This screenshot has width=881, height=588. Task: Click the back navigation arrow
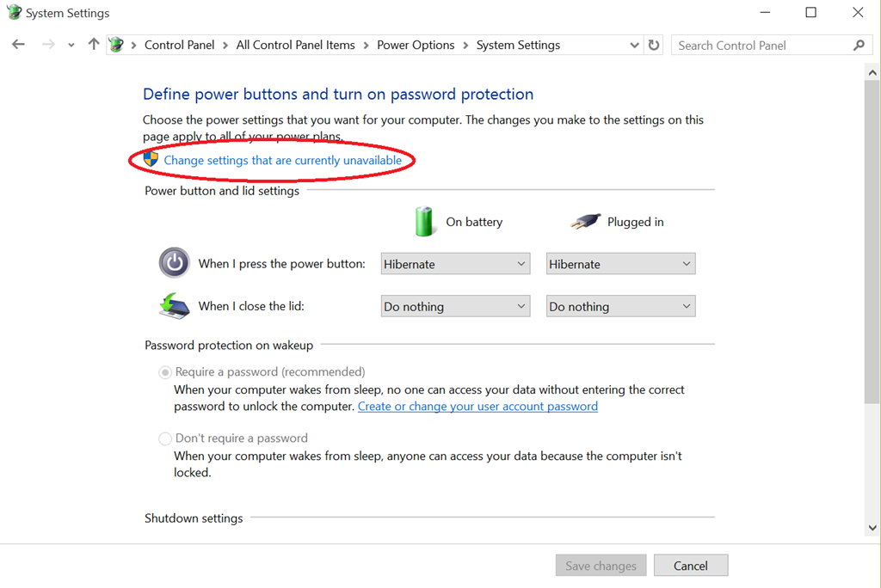click(x=18, y=45)
